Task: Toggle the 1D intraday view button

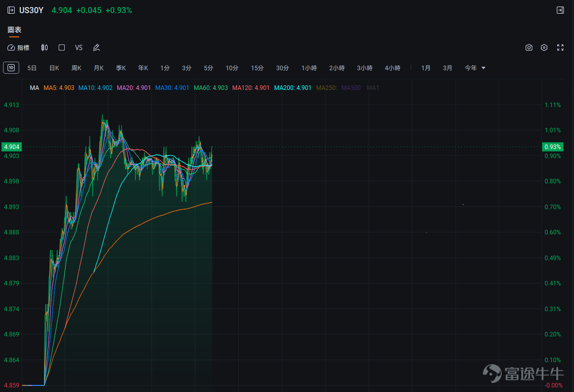Action: coord(11,68)
